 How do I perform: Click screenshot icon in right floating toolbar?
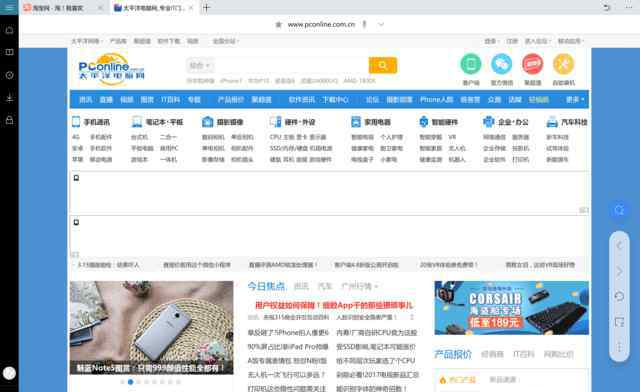(619, 322)
